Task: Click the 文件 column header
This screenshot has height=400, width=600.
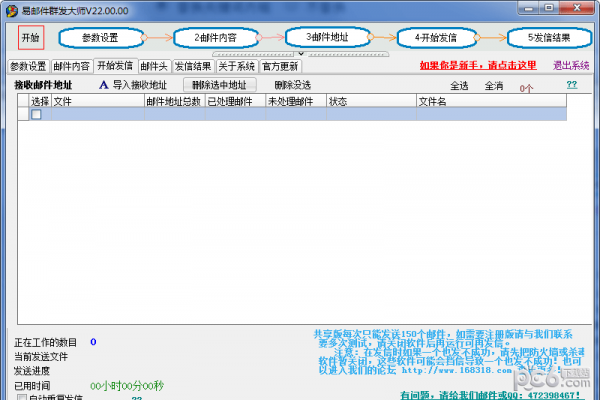Action: pyautogui.click(x=98, y=101)
